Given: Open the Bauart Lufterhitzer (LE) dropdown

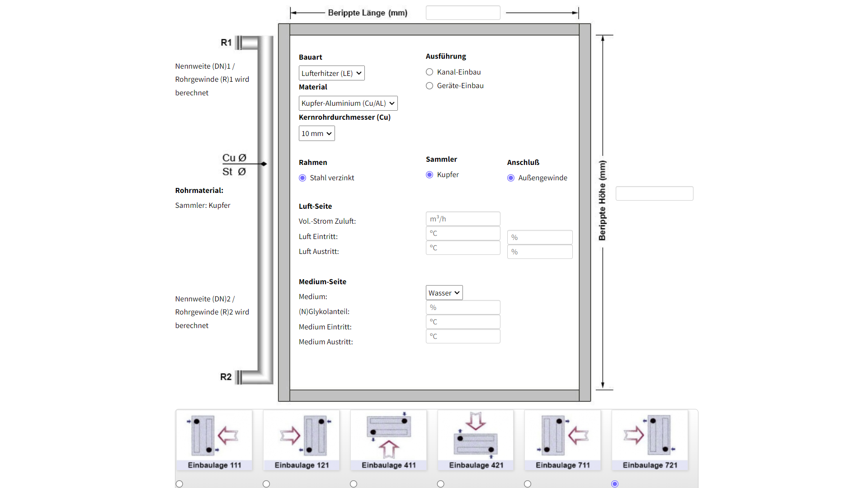Looking at the screenshot, I should pyautogui.click(x=331, y=73).
